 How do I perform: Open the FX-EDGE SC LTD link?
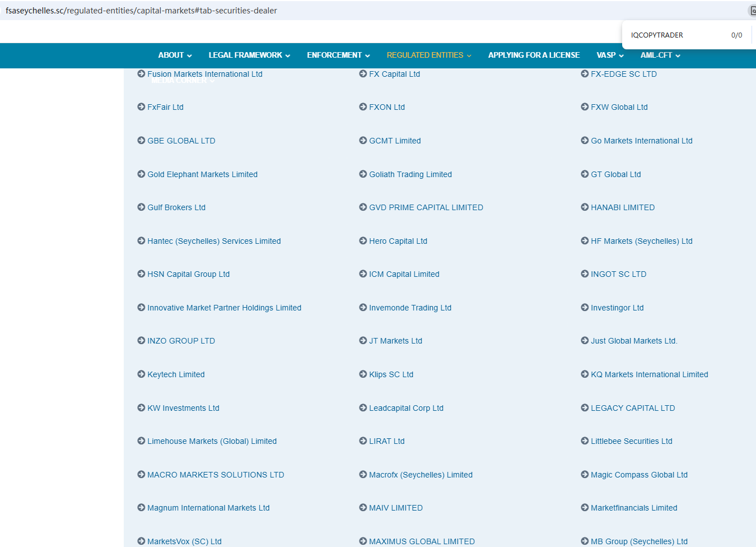point(624,74)
